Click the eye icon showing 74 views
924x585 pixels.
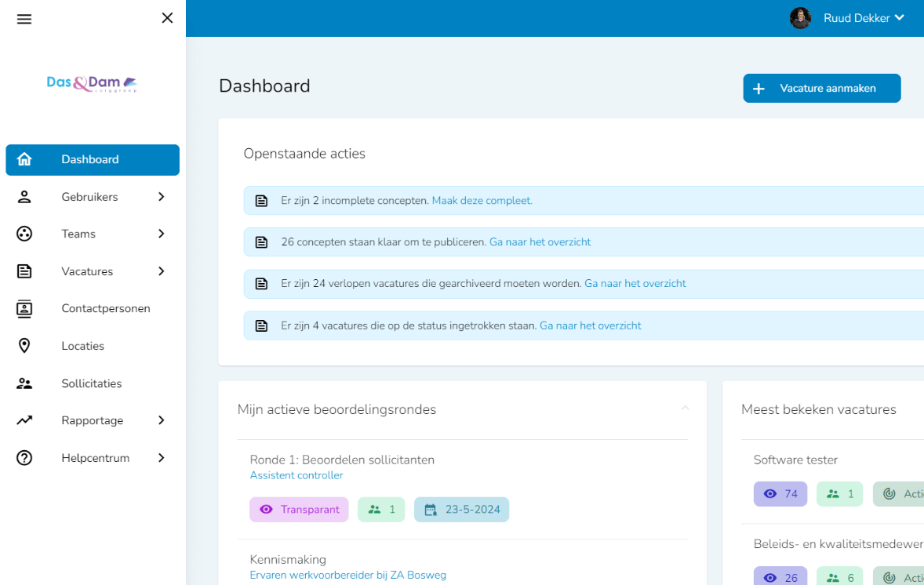click(x=769, y=493)
